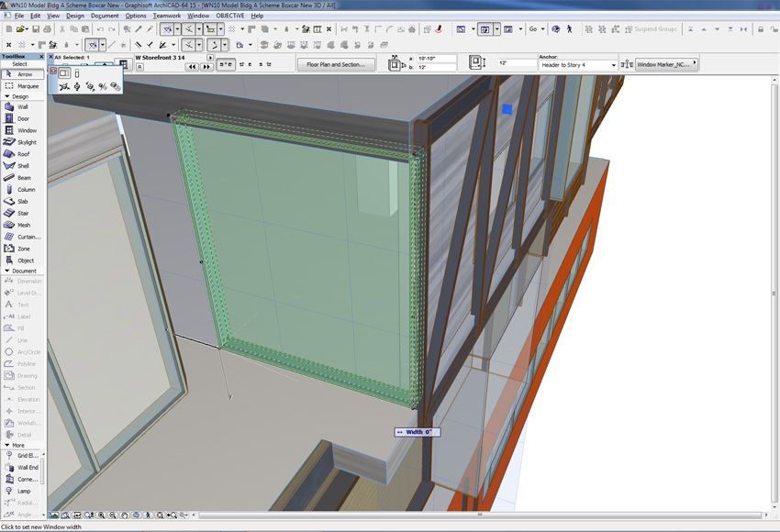Open the Design menu
Screen dimensions: 780x532
point(75,16)
